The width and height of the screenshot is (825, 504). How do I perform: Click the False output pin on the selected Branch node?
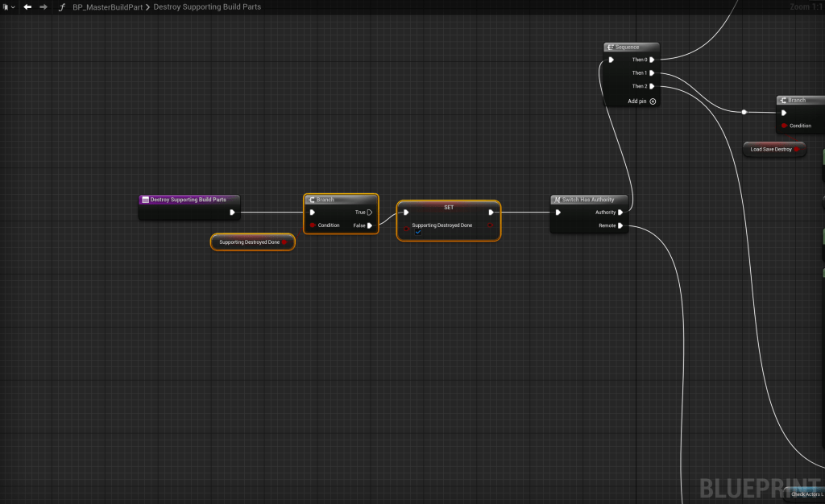coord(369,225)
